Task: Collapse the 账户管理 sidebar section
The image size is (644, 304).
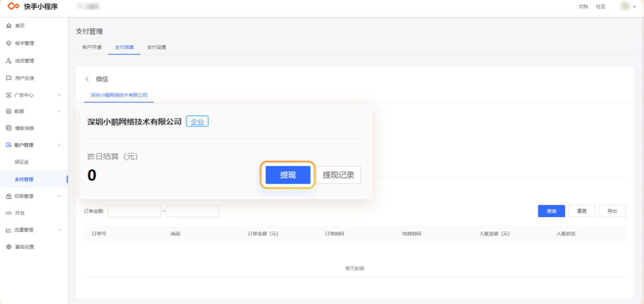Action: 59,145
